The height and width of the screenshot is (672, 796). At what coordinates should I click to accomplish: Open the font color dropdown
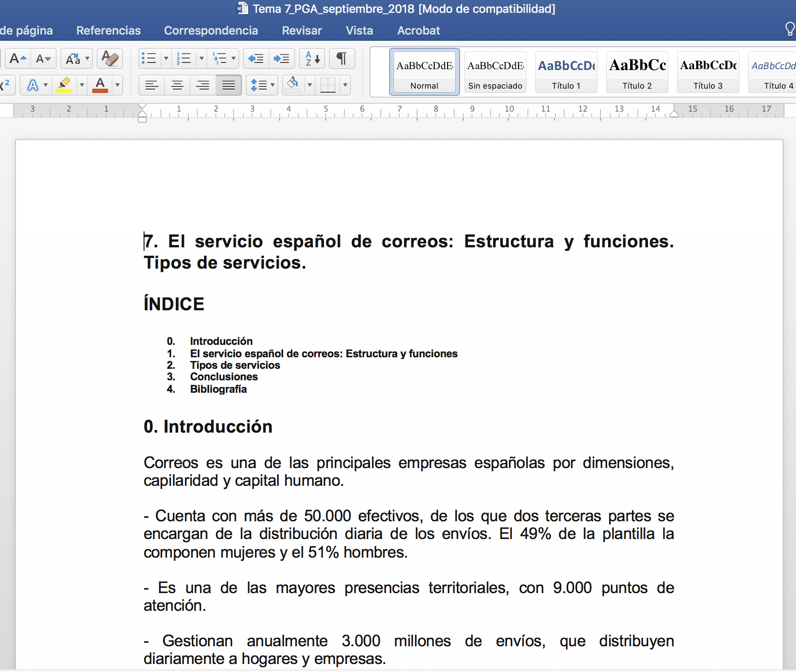117,85
